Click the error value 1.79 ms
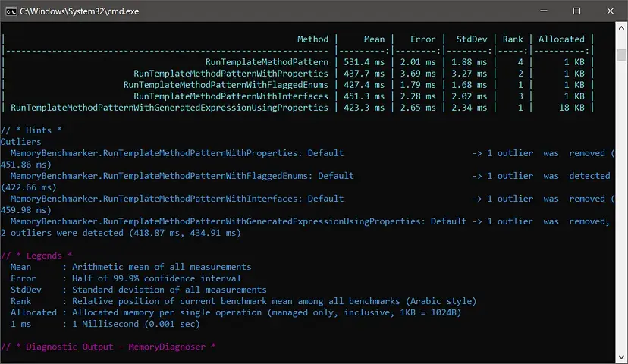Viewport: 628px width, 364px height. (418, 85)
